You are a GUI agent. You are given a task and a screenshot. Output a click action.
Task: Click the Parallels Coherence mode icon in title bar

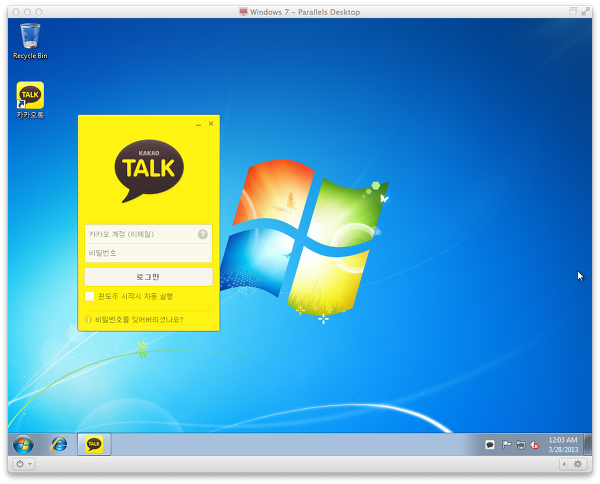pyautogui.click(x=573, y=11)
